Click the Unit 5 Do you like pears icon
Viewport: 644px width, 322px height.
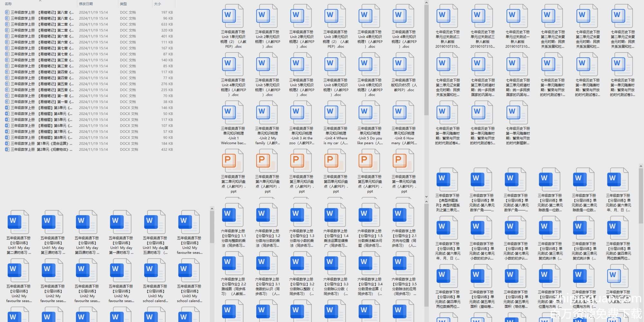[x=369, y=113]
